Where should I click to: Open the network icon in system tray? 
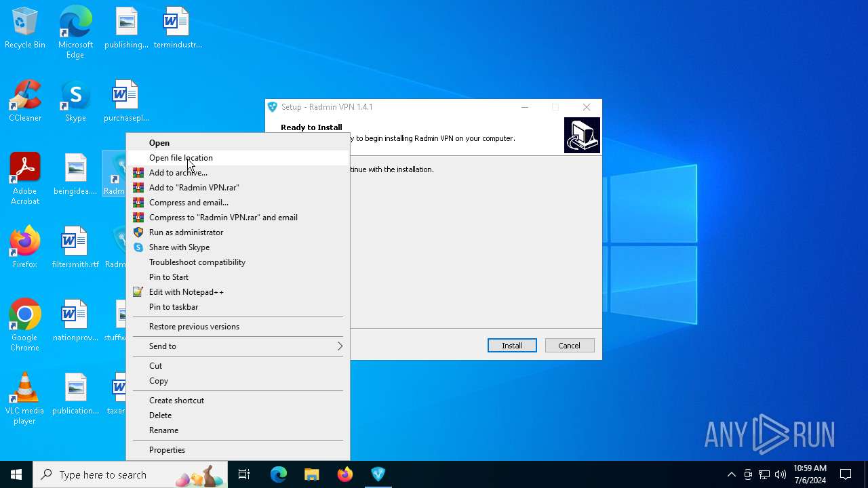pyautogui.click(x=764, y=474)
